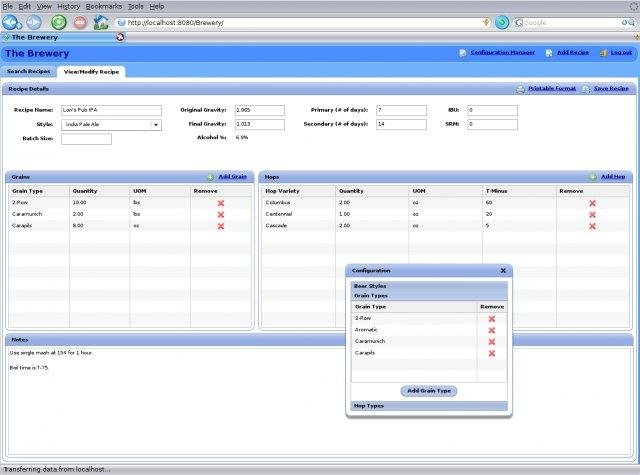Remove the 2-Row grain from recipe
The image size is (640, 475).
[221, 203]
